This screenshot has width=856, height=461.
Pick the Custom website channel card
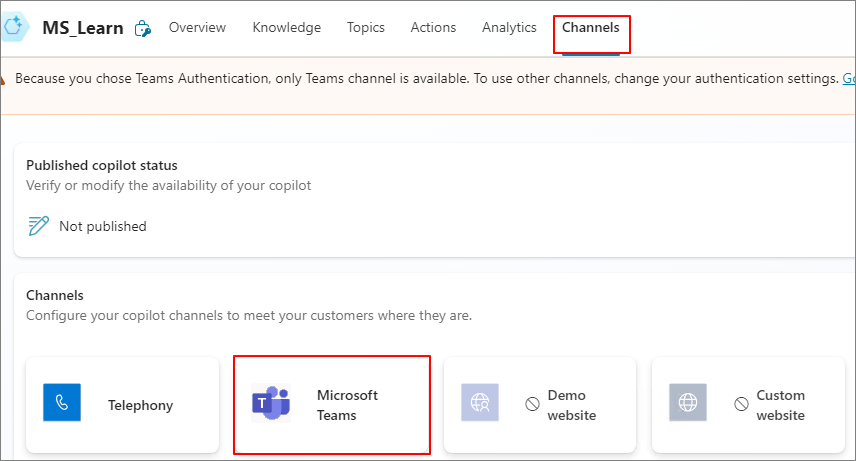pyautogui.click(x=748, y=405)
